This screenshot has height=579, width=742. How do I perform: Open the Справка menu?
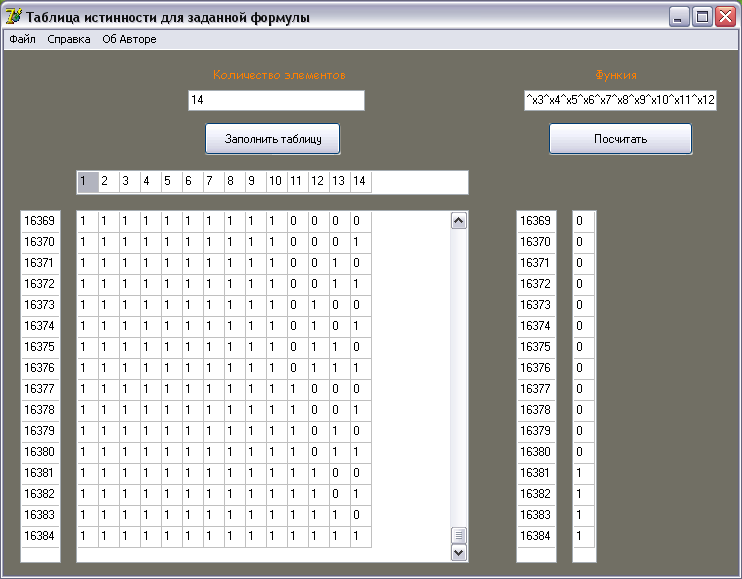click(69, 39)
